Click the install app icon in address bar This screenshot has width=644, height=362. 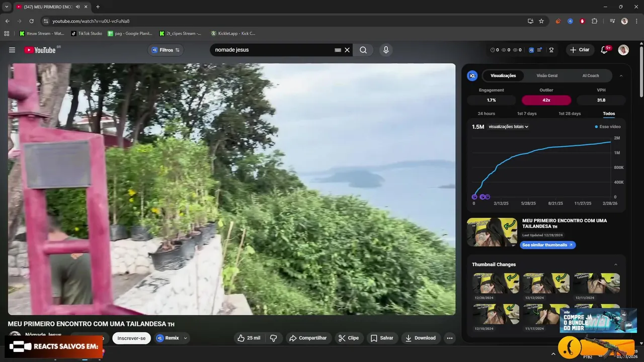click(x=530, y=21)
